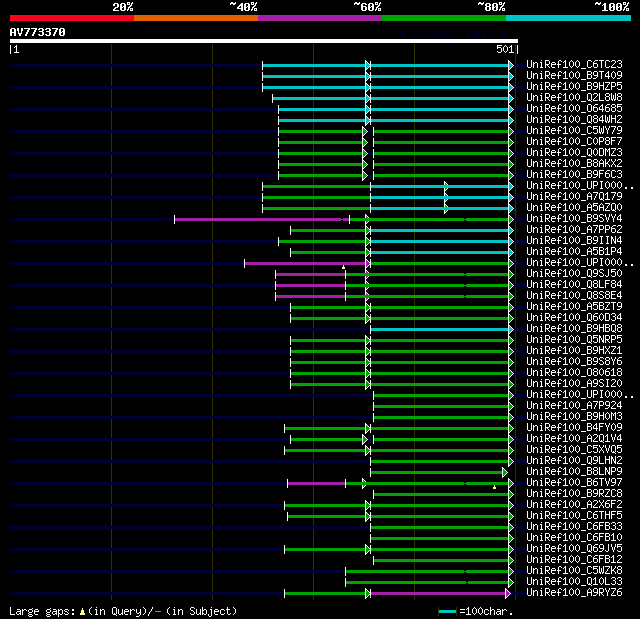Select the UniRef100_A7P924 label
This screenshot has height=619, width=640.
click(574, 406)
